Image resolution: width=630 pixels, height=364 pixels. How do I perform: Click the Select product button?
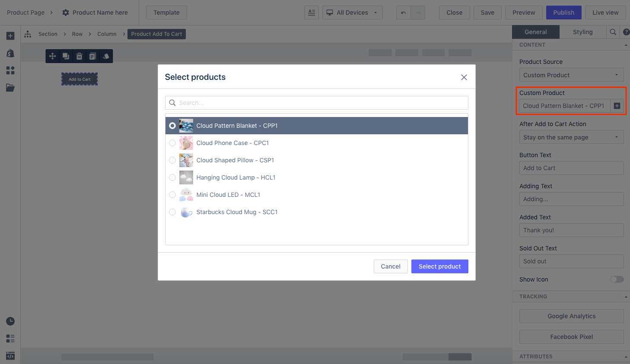point(439,266)
